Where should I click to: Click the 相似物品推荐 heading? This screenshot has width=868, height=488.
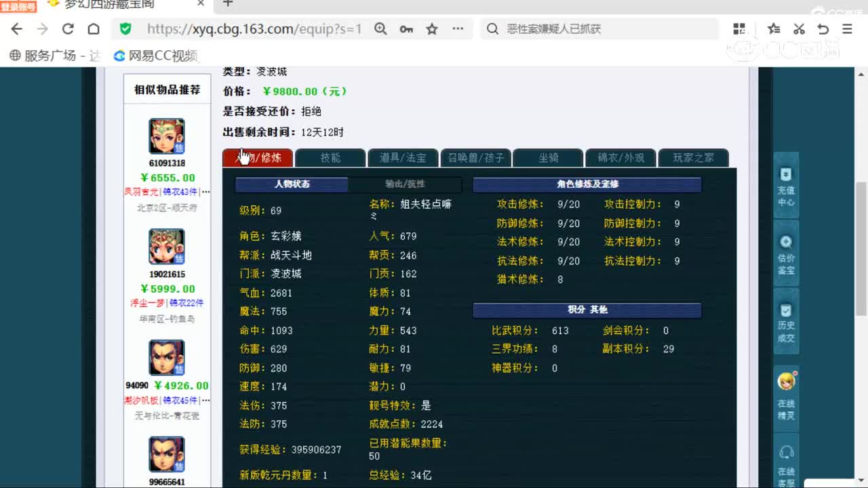(x=167, y=89)
